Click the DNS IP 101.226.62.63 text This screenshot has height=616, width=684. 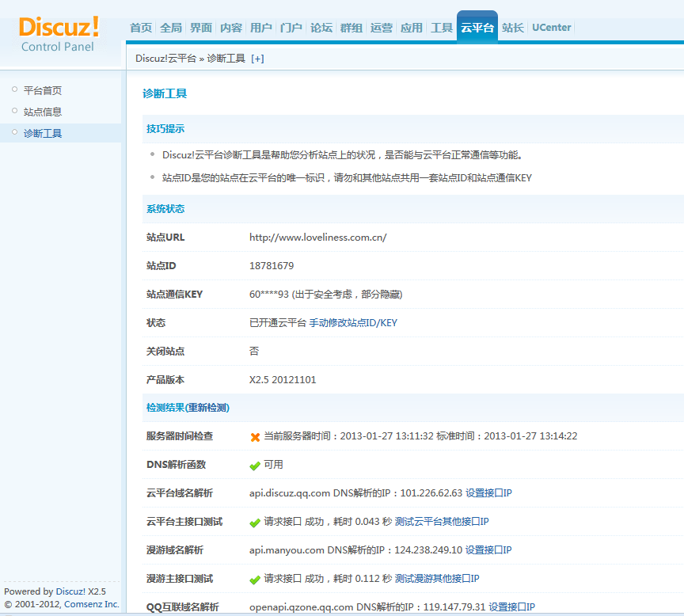click(431, 493)
